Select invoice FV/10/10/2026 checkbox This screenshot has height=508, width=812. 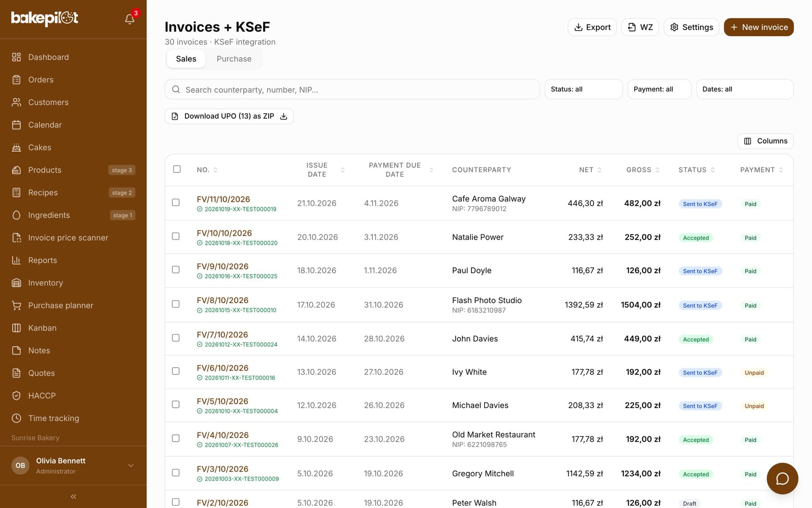[176, 236]
